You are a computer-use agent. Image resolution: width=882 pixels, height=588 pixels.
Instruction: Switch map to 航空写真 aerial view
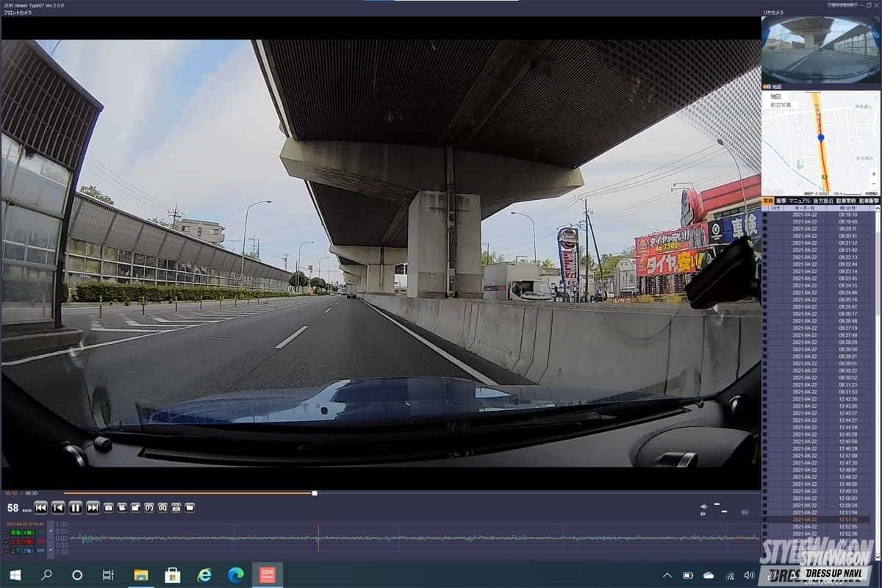coord(781,105)
